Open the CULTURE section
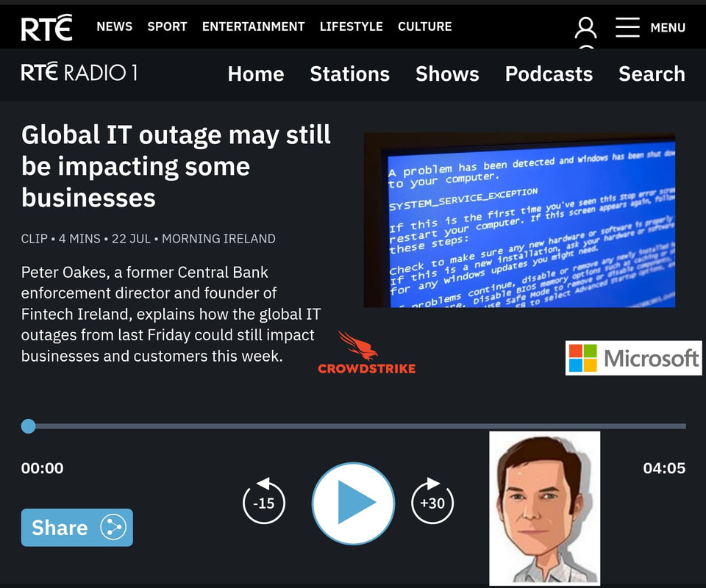The height and width of the screenshot is (588, 706). click(x=424, y=26)
